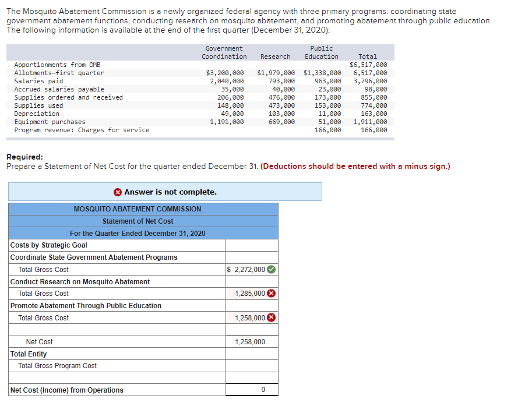Select the 'Promote Abatement Through Public Education' row
This screenshot has width=532, height=413.
tap(86, 305)
